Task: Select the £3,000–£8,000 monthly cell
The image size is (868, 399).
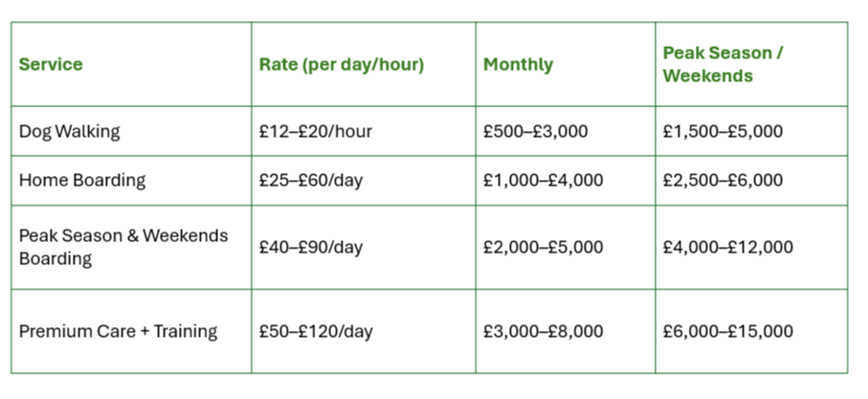Action: 543,331
